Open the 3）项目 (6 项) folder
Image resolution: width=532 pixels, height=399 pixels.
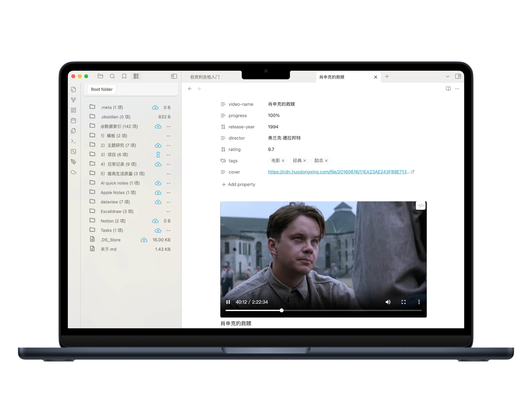tap(130, 155)
